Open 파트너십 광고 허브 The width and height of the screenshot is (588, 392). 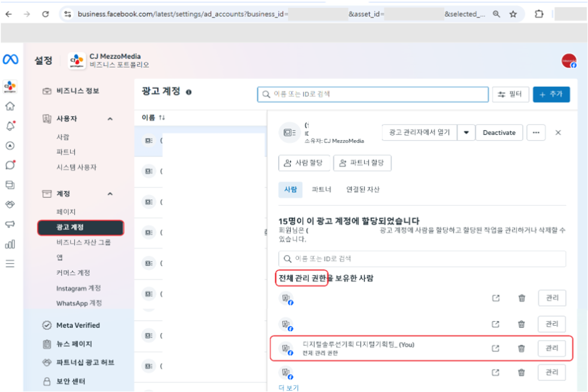78,363
